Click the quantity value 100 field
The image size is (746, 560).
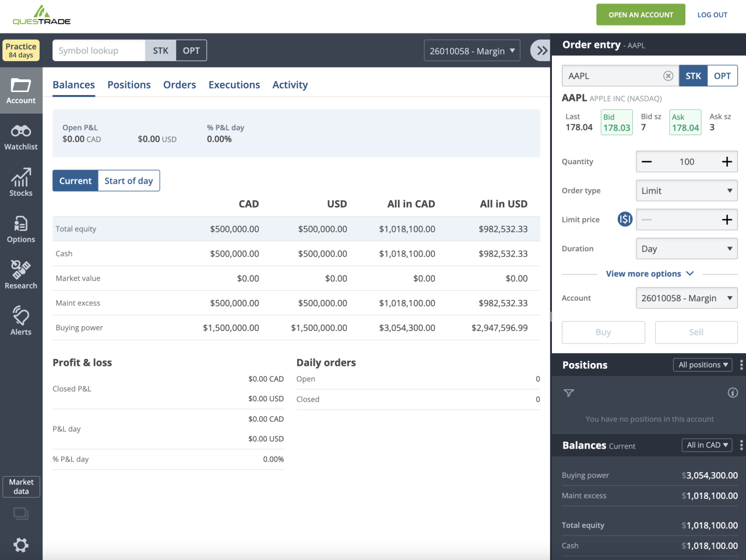(687, 161)
